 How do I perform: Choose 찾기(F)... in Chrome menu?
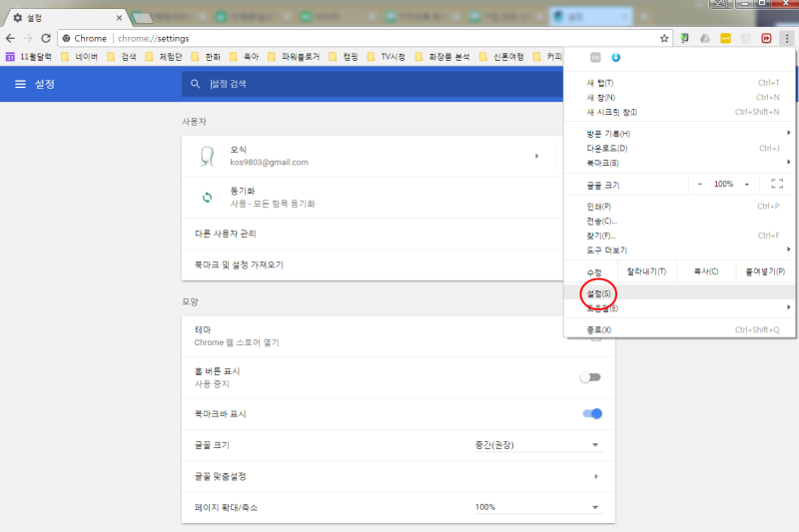(679, 236)
